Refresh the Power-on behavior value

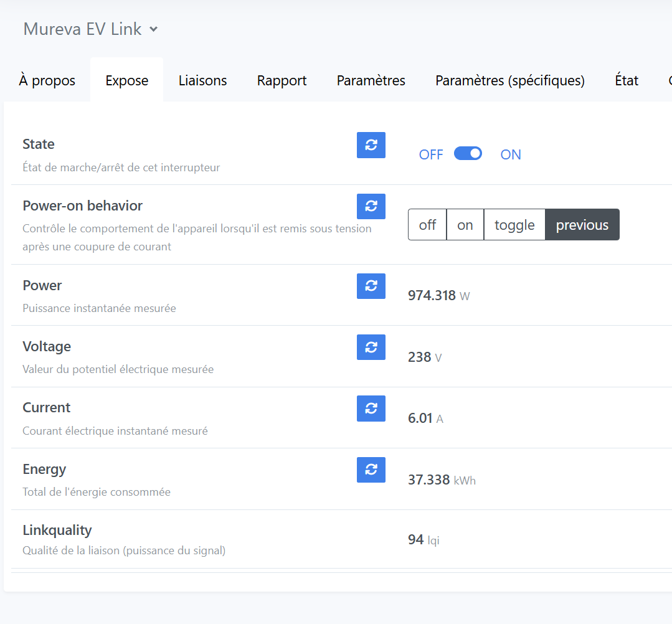coord(371,207)
